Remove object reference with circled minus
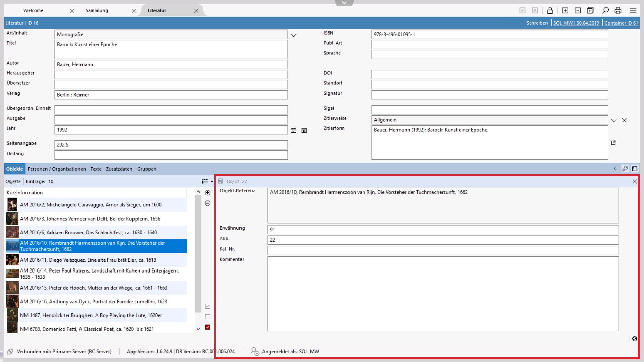Screen dimensions: 644x362 point(208,203)
